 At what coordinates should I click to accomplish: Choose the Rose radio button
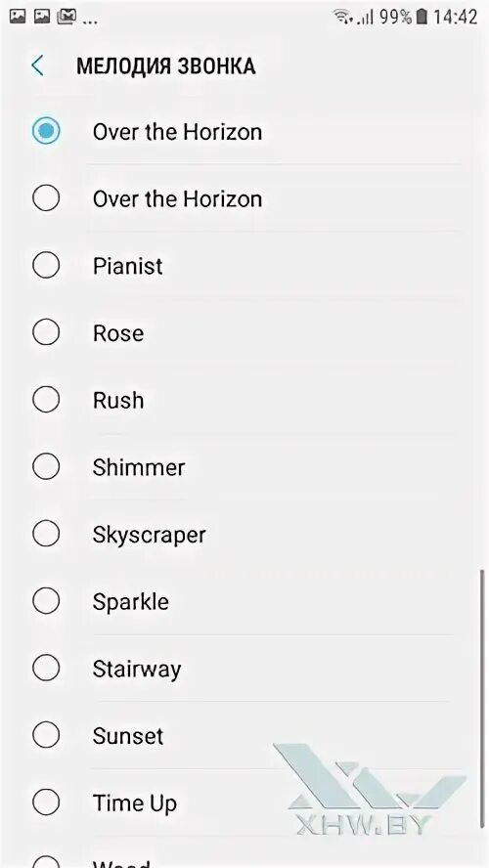tap(46, 332)
